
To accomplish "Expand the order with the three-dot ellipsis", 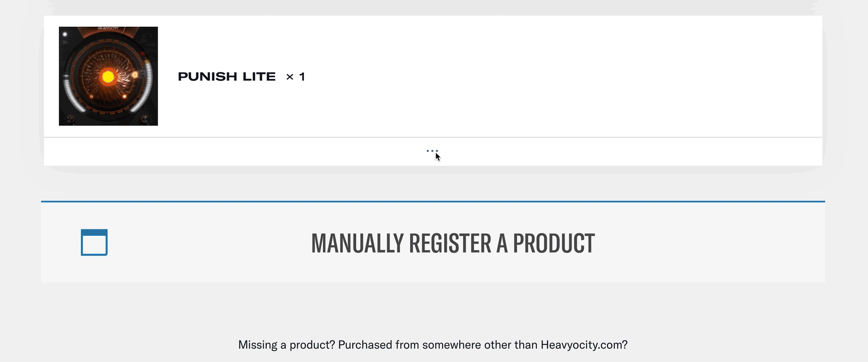I will [432, 151].
